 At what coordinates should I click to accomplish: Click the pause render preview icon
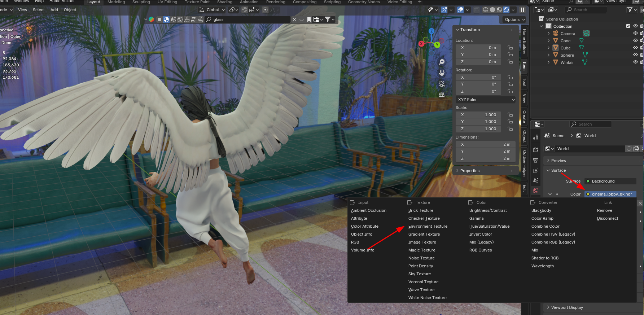point(522,10)
